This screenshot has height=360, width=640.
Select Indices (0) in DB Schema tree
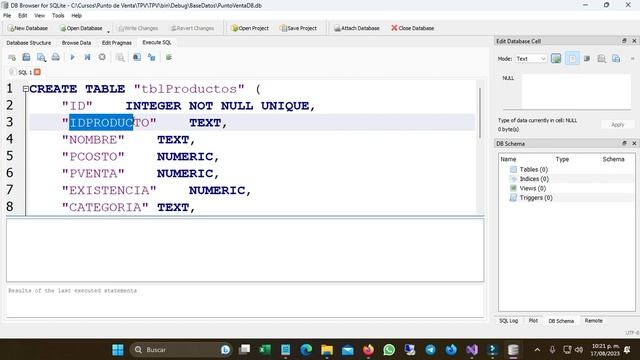coord(534,179)
